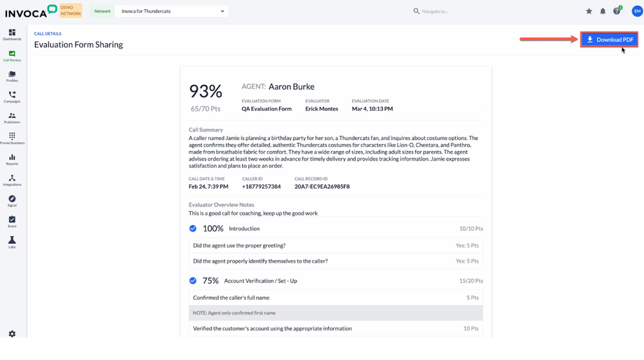
Task: Go to Call Review in sidebar
Action: (12, 55)
